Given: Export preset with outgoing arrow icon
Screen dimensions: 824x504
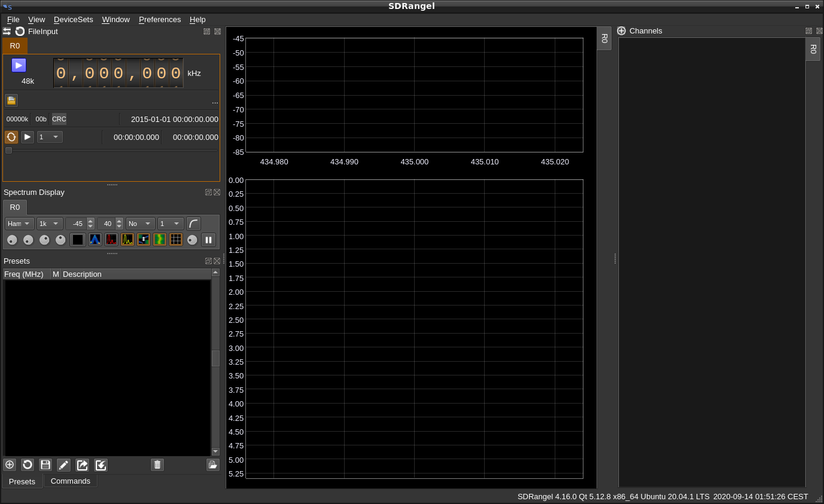Looking at the screenshot, I should [x=82, y=465].
